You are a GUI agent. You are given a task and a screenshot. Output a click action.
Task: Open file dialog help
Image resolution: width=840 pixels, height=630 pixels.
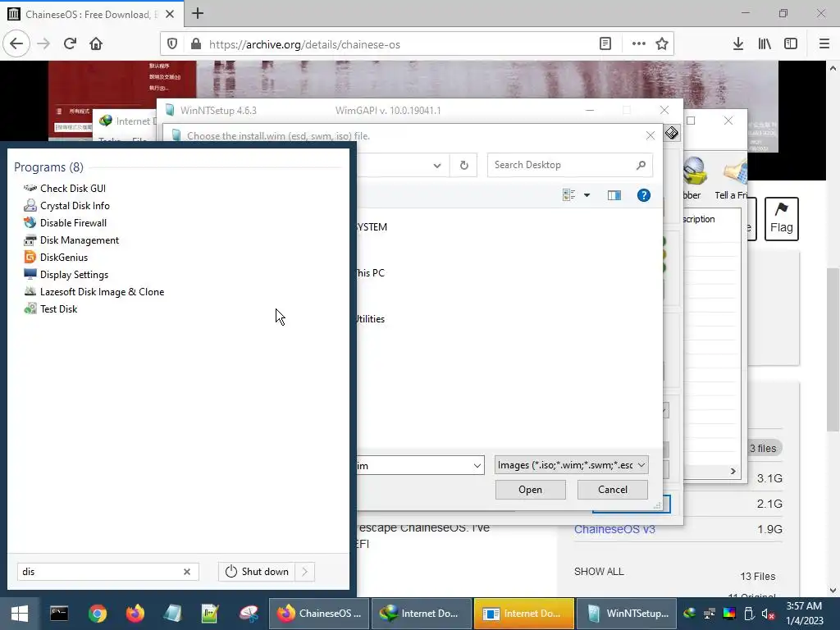point(644,195)
